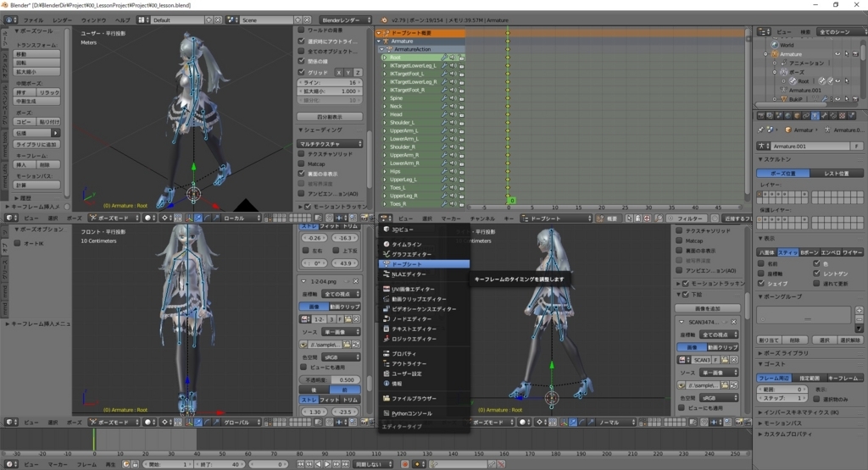Click the NLA Editor icon in editor menu

[x=385, y=274]
